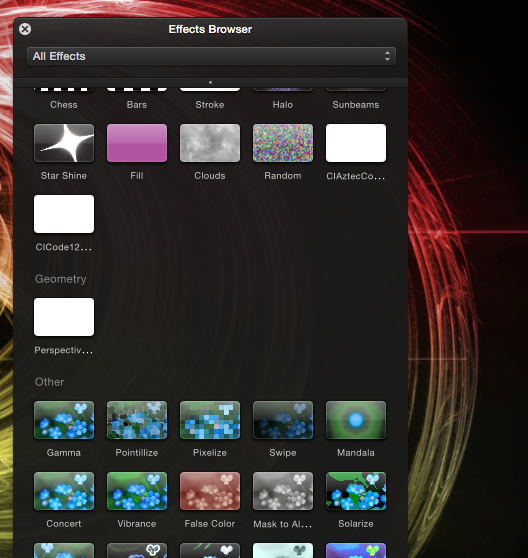Choose the Perspectiv... geometry effect

click(x=64, y=317)
